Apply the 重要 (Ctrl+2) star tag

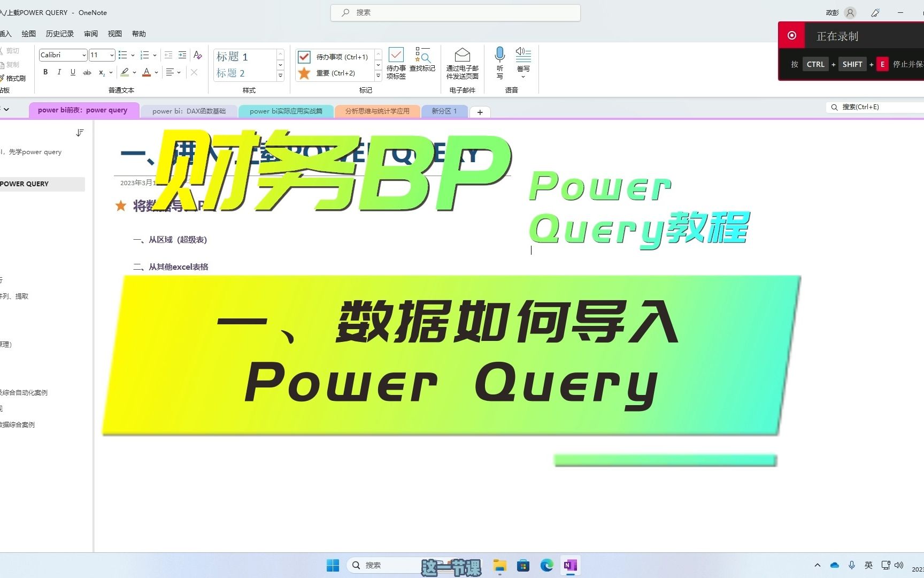click(327, 73)
